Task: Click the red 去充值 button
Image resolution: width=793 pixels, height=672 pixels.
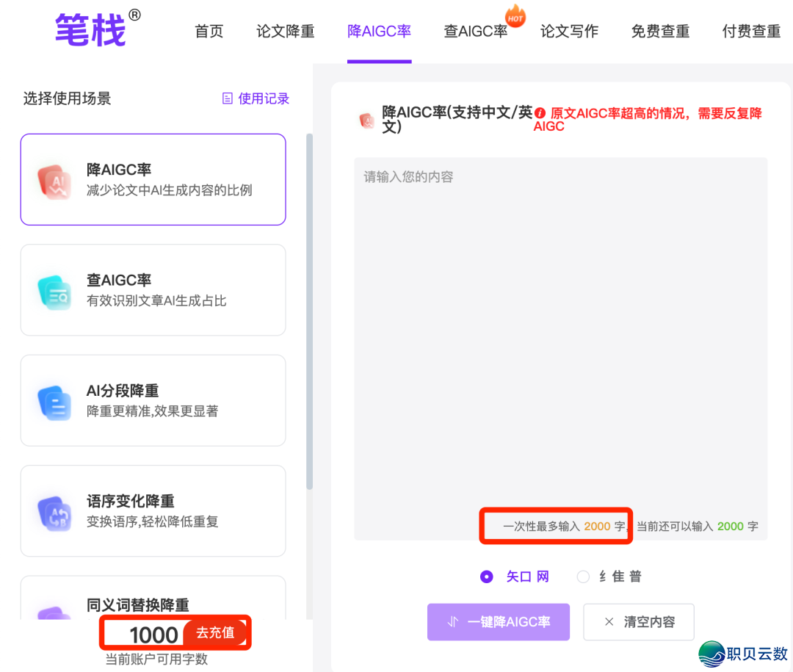Action: click(215, 633)
